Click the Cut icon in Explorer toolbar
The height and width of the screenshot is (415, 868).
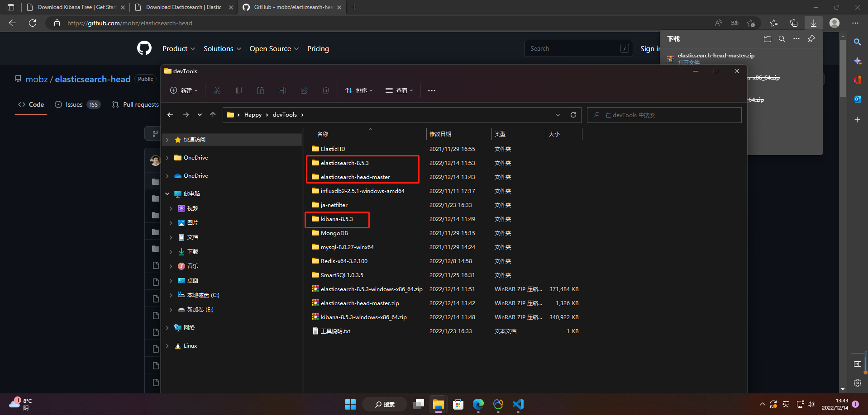217,90
